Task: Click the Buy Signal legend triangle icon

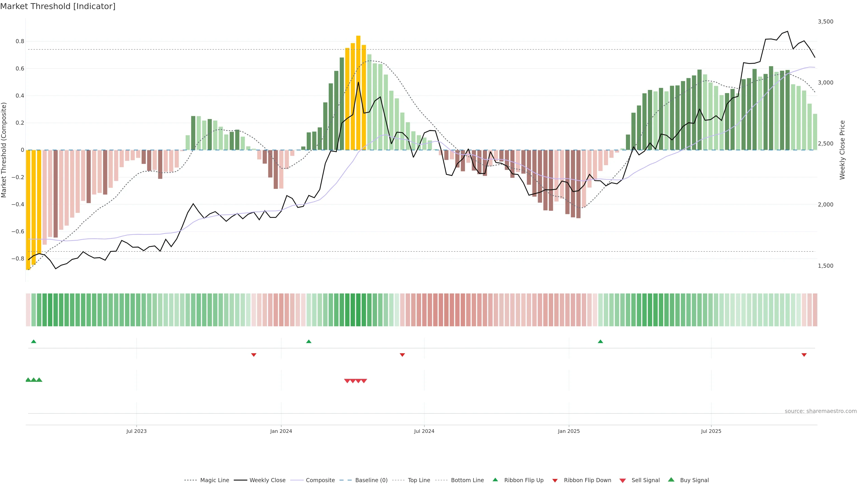Action: point(671,480)
